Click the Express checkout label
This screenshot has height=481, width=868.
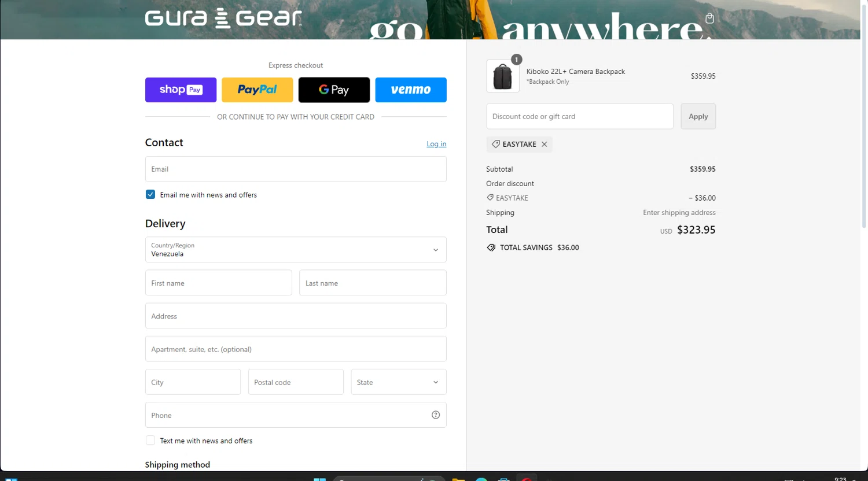(x=296, y=65)
